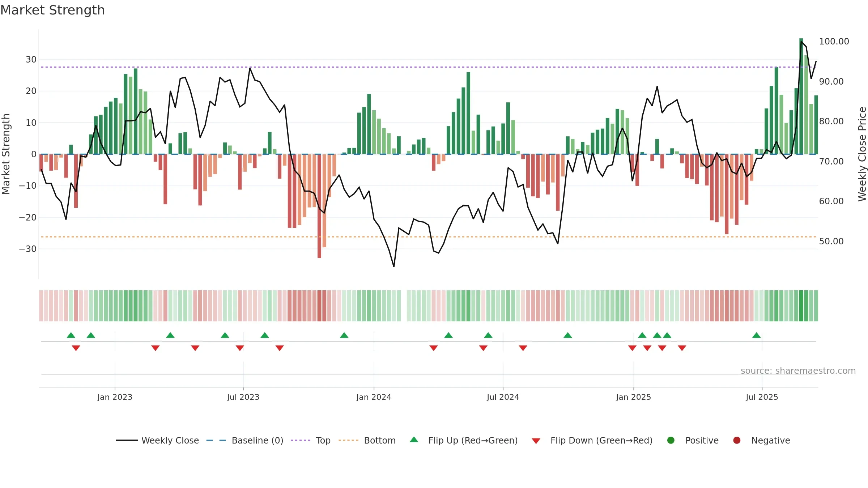
Task: Click the tallest green bar near 100.00
Action: [x=801, y=96]
